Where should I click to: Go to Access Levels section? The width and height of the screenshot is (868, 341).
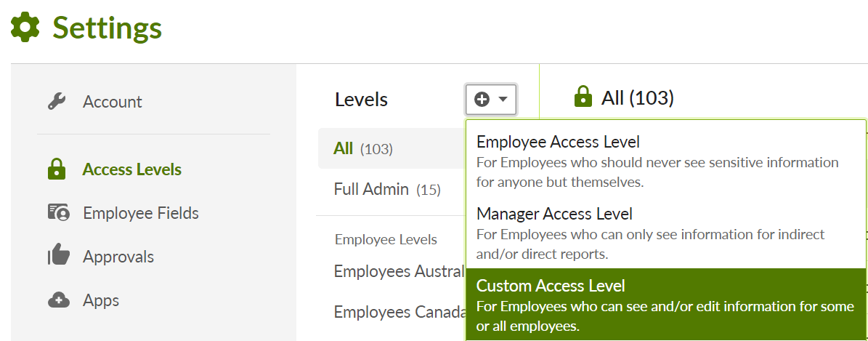[x=132, y=170]
